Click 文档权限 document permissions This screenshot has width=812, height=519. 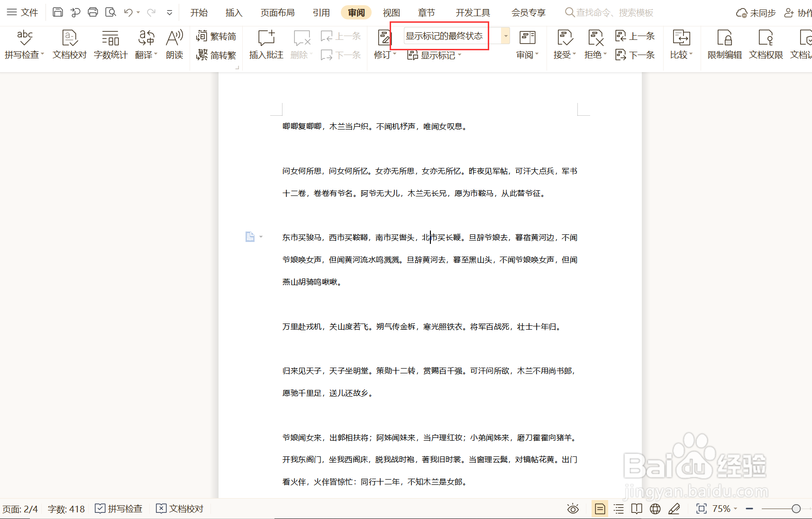[x=766, y=45]
